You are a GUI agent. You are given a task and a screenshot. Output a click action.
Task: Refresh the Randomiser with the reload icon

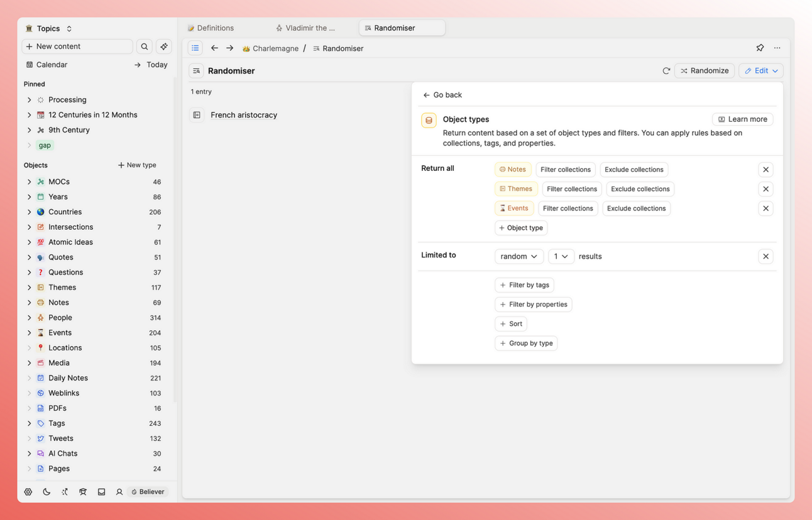[666, 70]
